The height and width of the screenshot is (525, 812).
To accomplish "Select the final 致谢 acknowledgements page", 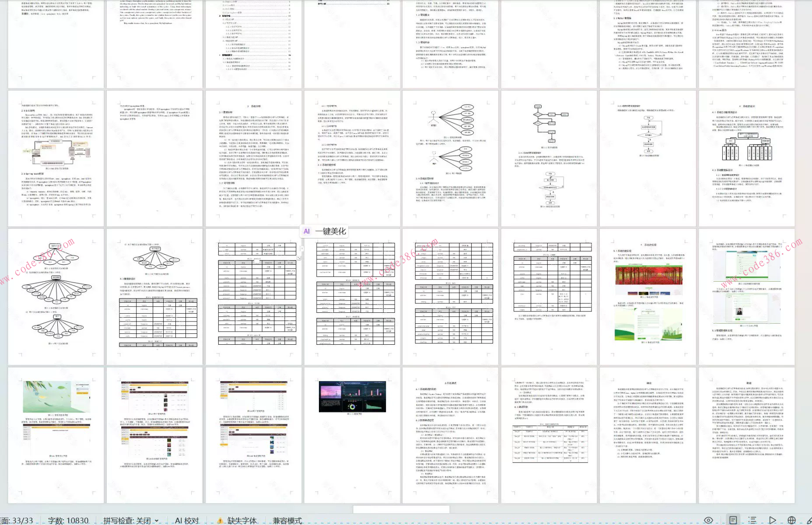I will pyautogui.click(x=747, y=435).
